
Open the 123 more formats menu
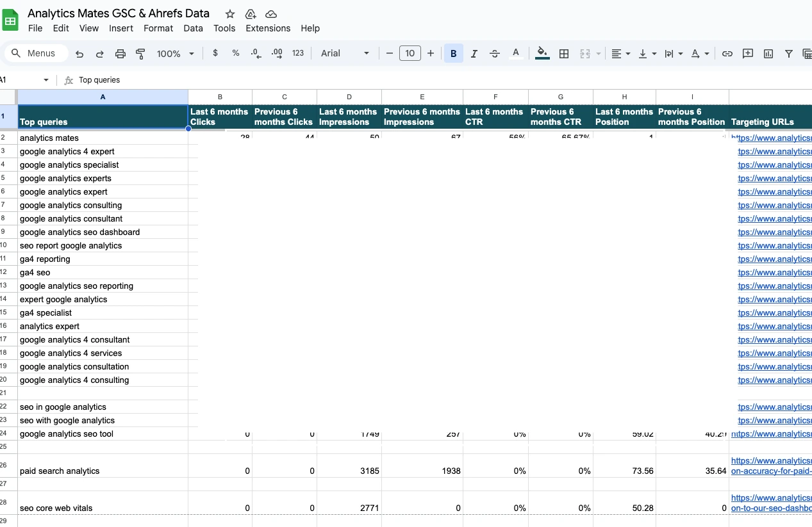[x=297, y=53]
